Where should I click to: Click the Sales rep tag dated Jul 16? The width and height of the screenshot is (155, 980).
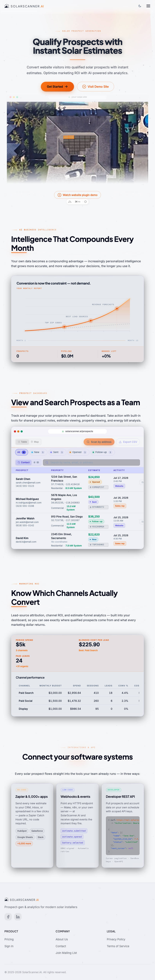click(x=120, y=506)
